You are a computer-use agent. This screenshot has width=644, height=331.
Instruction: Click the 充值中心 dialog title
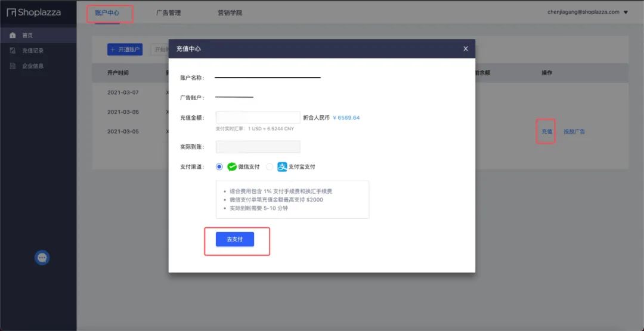pos(188,49)
